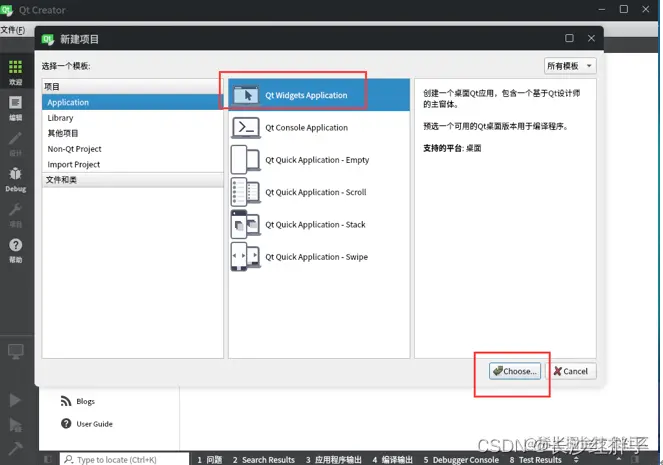The width and height of the screenshot is (663, 465).
Task: Open the User Guide link
Action: 94,424
